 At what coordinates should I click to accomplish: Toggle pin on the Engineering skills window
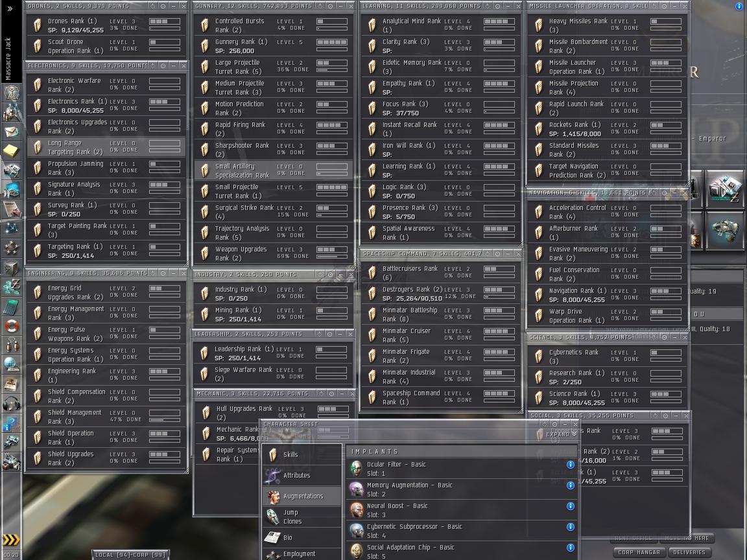[x=163, y=274]
